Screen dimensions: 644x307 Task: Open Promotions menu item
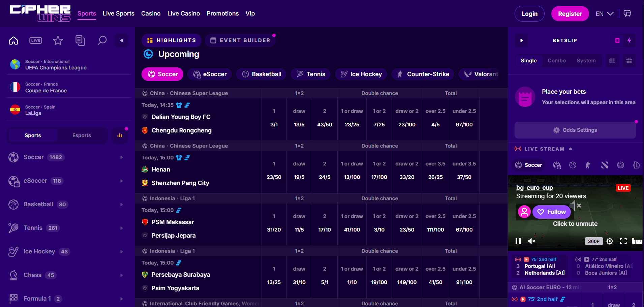222,13
